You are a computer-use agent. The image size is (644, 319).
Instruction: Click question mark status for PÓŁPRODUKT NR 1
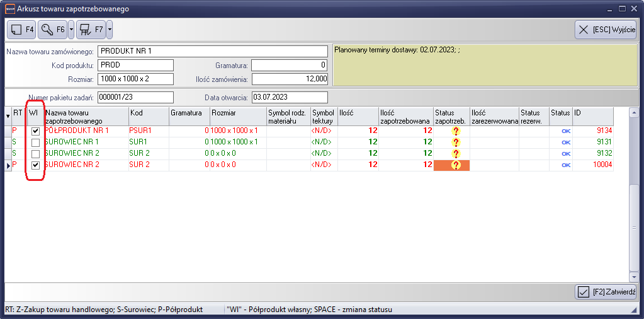pyautogui.click(x=456, y=130)
